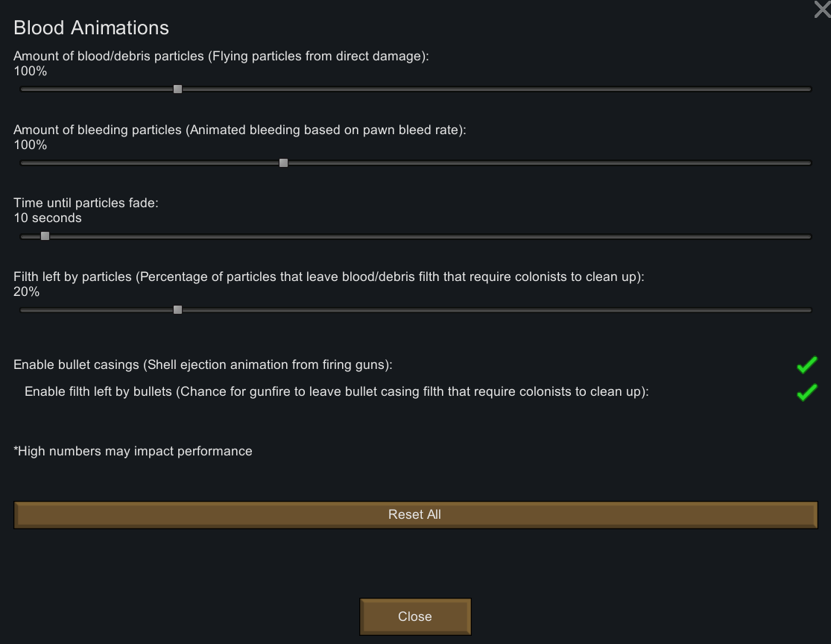Viewport: 831px width, 644px height.
Task: Click the Enable filth left by bullets label
Action: [x=337, y=392]
